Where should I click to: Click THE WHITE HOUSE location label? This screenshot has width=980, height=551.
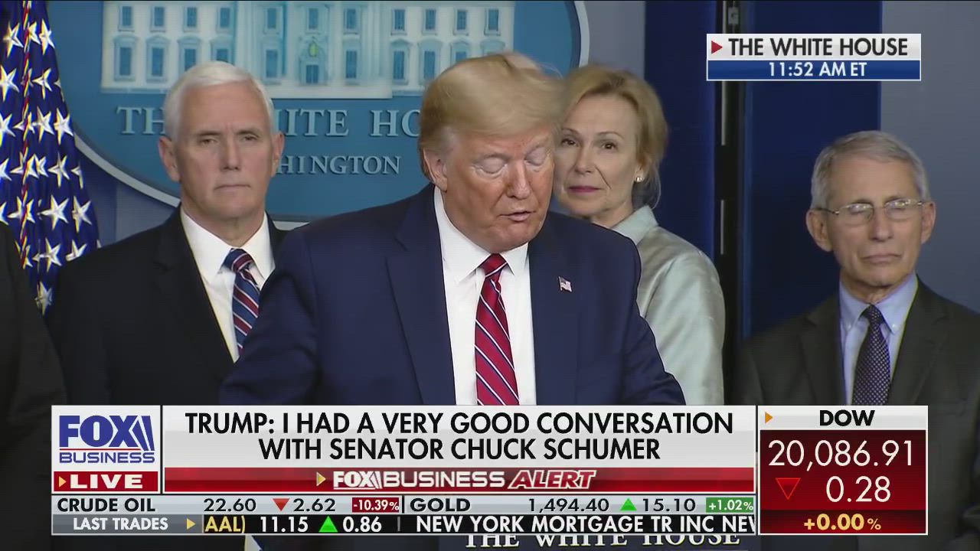[818, 47]
